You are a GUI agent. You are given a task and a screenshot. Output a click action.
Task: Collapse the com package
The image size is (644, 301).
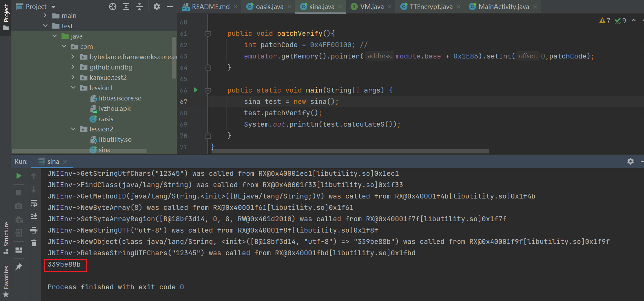64,46
